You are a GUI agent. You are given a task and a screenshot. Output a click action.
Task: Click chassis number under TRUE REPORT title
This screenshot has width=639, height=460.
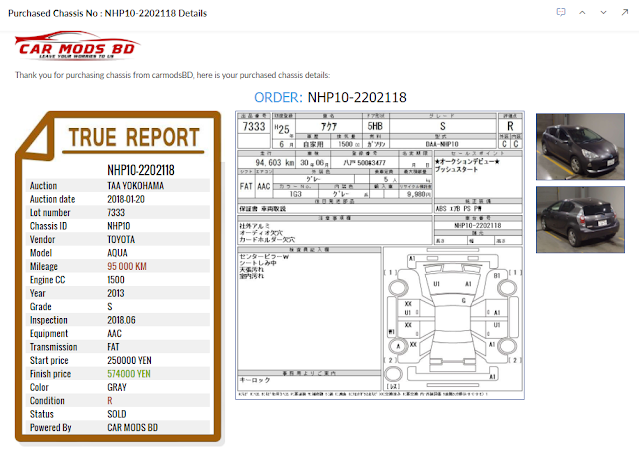pos(141,170)
